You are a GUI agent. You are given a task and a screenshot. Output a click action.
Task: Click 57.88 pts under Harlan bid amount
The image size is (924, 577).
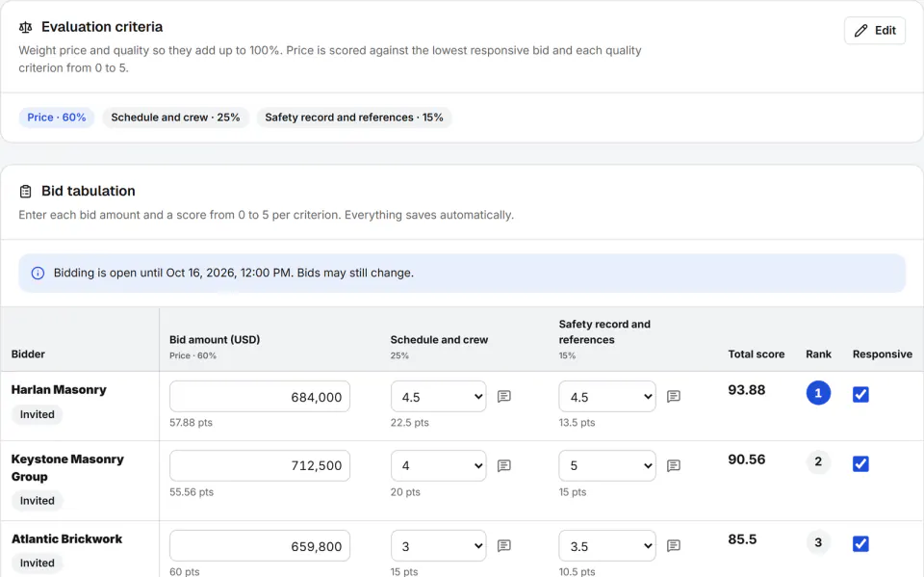coord(191,423)
